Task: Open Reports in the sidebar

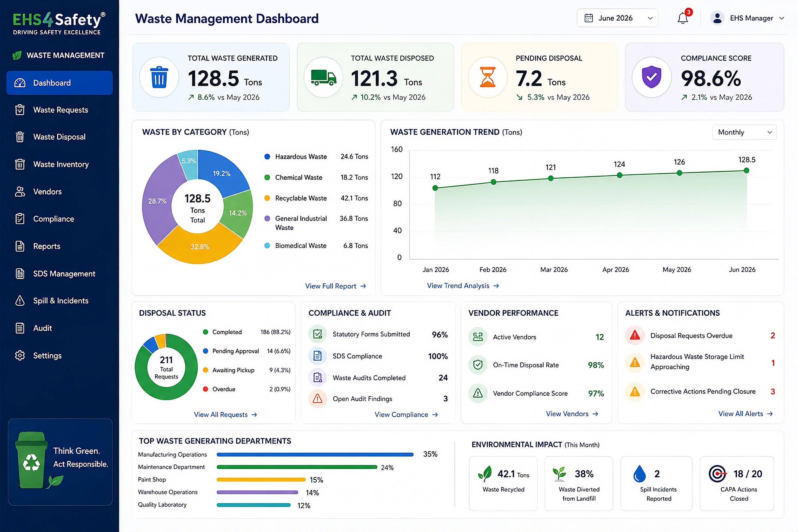Action: (x=59, y=246)
